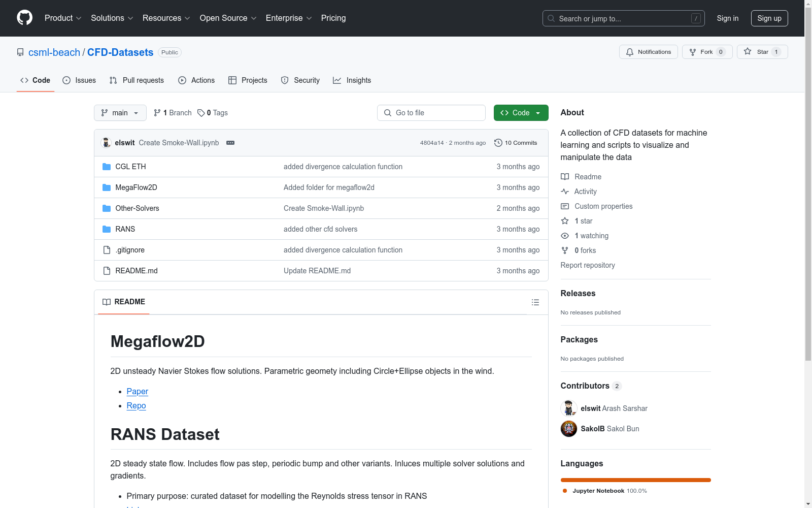Screen dimensions: 812x508
Task: Open the Enterprise dropdown
Action: coord(289,18)
